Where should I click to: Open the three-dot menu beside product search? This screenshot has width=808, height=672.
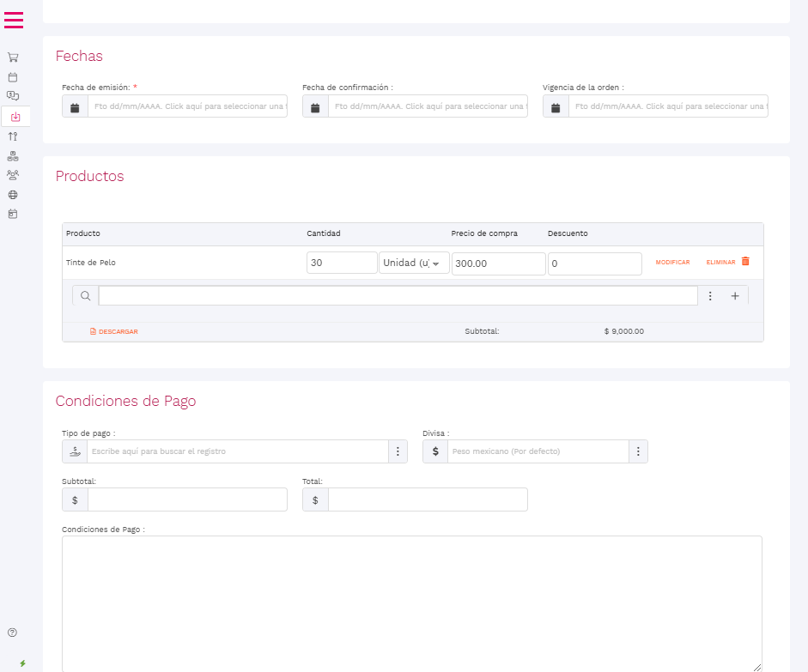[x=710, y=296]
